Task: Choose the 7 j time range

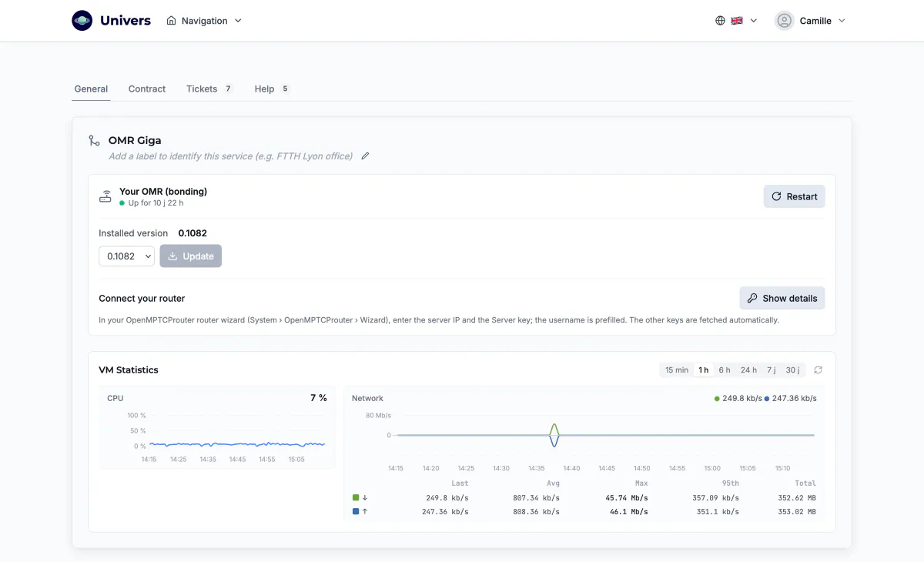Action: coord(772,370)
